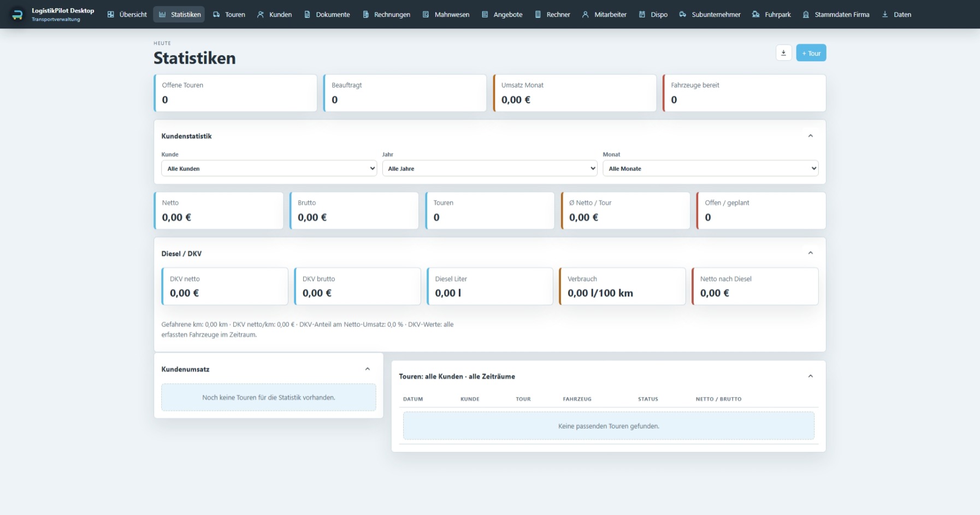The height and width of the screenshot is (515, 980).
Task: Click the Mitarbeiter person icon
Action: click(585, 14)
